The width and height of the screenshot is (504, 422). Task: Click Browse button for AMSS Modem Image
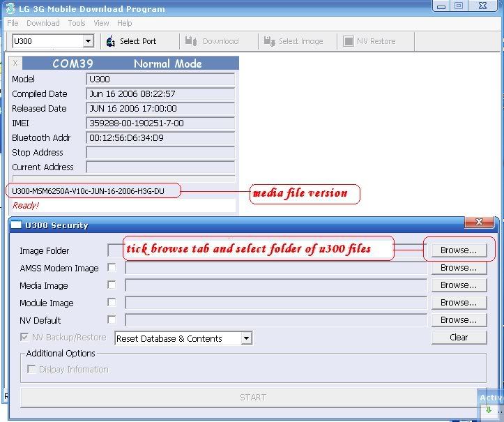pyautogui.click(x=459, y=268)
